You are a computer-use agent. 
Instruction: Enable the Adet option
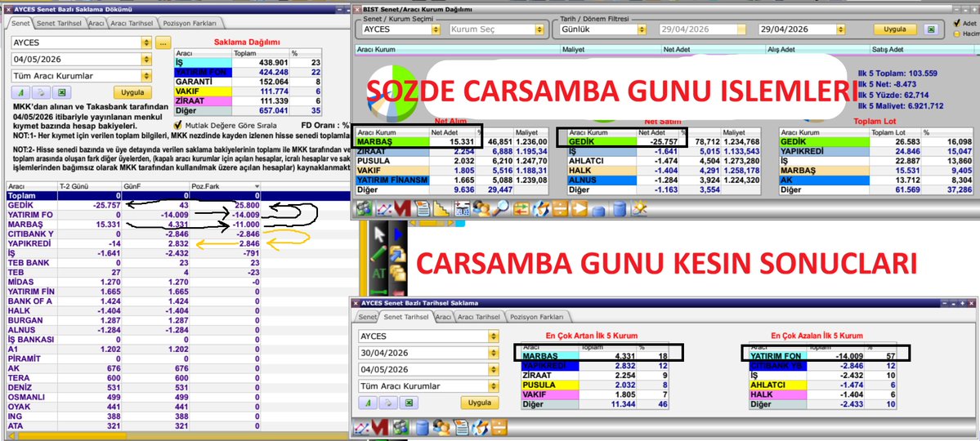[x=956, y=23]
